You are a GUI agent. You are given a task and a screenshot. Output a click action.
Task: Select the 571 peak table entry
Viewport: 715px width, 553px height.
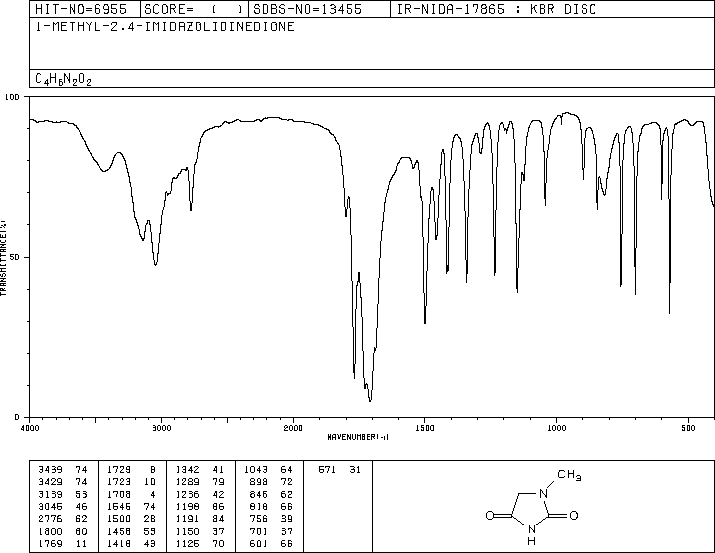pos(339,469)
